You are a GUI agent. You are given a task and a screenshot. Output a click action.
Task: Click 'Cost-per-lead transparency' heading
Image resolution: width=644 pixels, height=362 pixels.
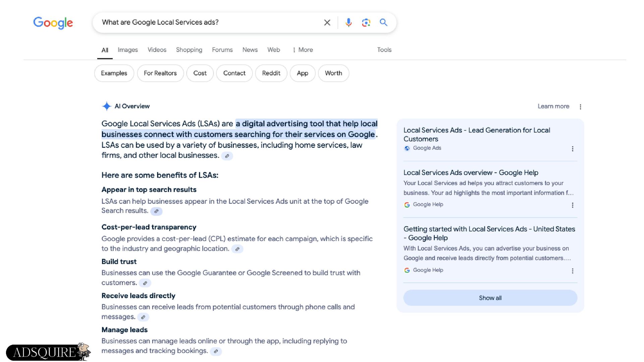[149, 227]
